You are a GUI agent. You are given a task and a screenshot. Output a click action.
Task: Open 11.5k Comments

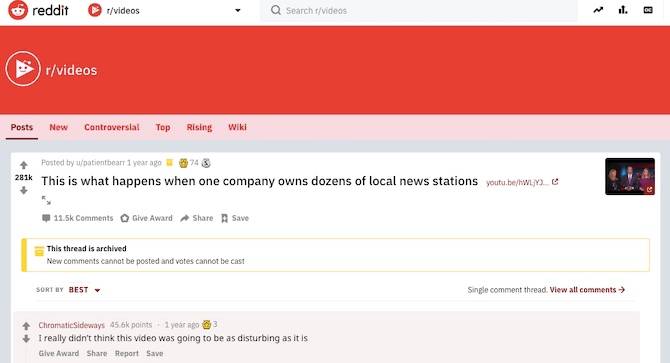tap(78, 218)
